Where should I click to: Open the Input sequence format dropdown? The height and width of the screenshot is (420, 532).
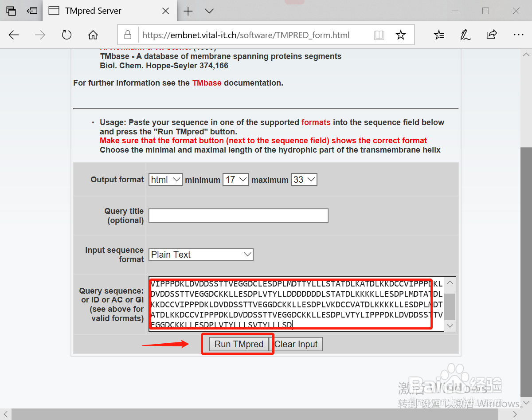pos(201,255)
